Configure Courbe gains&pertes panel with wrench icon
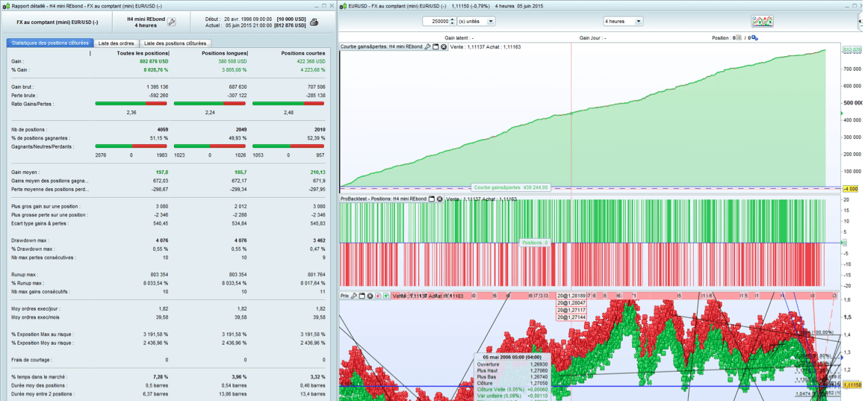 (x=427, y=47)
